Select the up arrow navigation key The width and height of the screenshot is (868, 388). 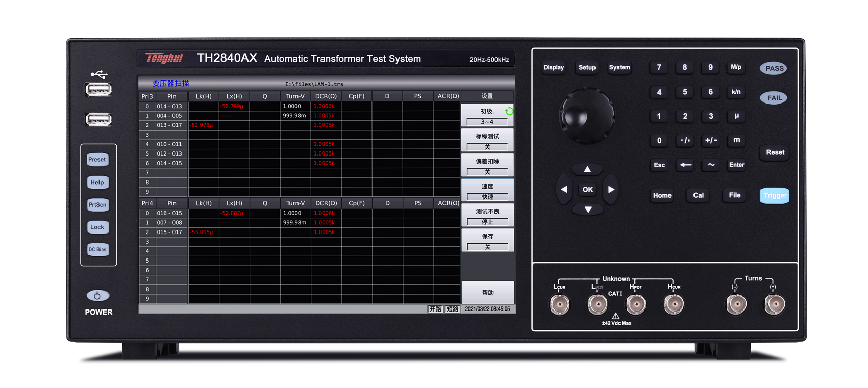coord(587,169)
